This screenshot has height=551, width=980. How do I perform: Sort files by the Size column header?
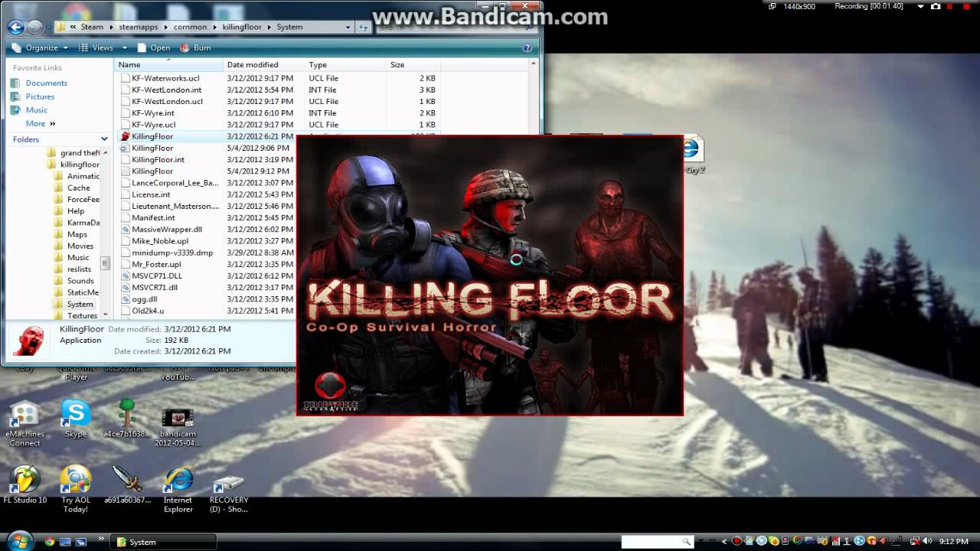click(413, 65)
